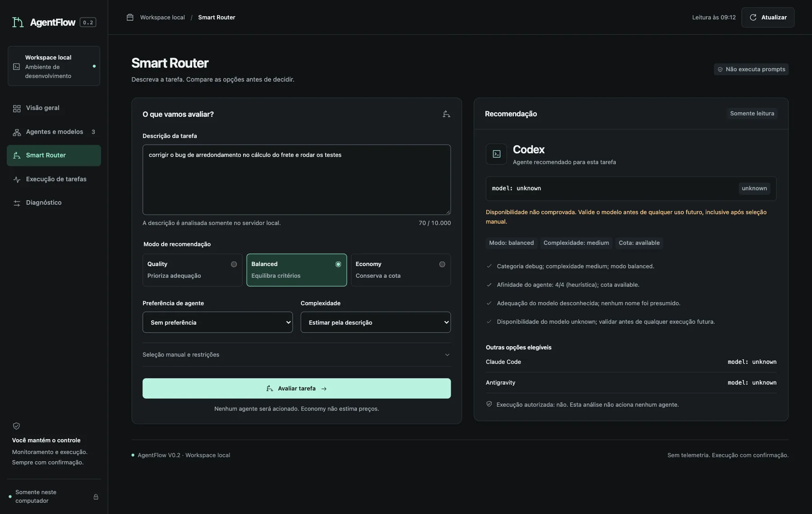
Task: Click the Somente leitura badge
Action: pos(752,114)
